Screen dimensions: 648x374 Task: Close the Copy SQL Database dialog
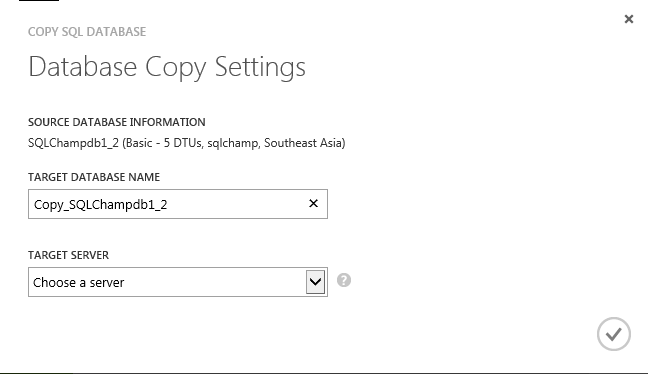(x=629, y=19)
